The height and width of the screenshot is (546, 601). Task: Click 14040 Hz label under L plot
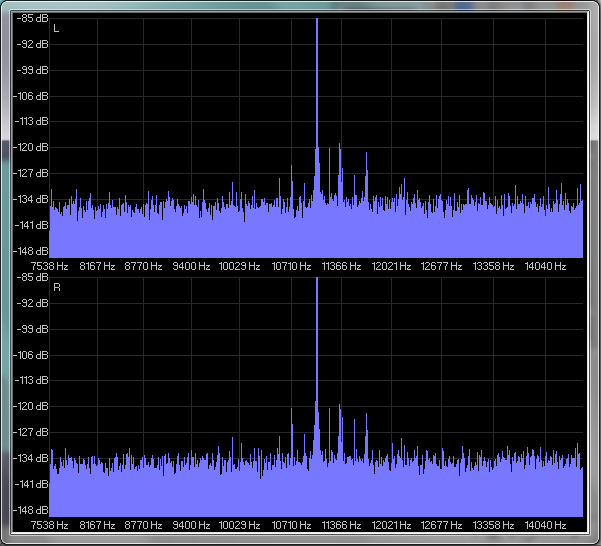(545, 266)
